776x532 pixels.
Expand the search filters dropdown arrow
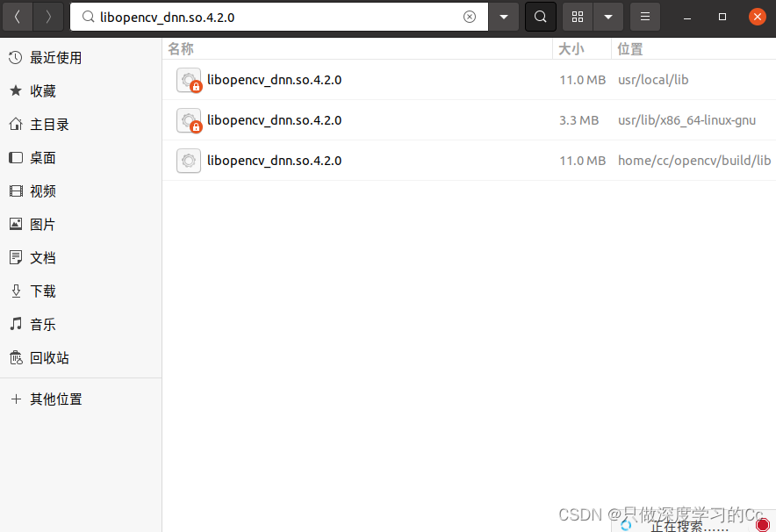[x=504, y=16]
